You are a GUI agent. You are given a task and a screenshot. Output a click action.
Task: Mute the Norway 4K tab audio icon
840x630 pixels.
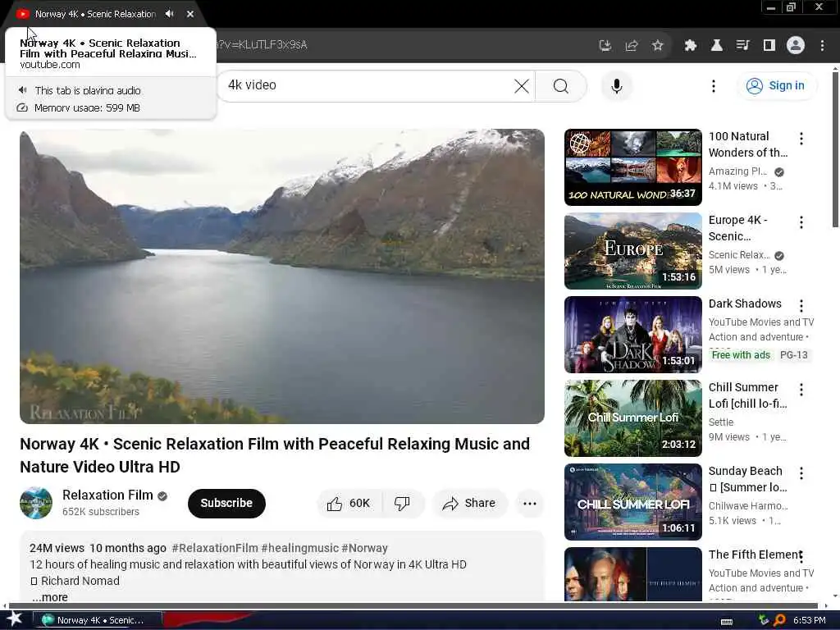pos(169,14)
